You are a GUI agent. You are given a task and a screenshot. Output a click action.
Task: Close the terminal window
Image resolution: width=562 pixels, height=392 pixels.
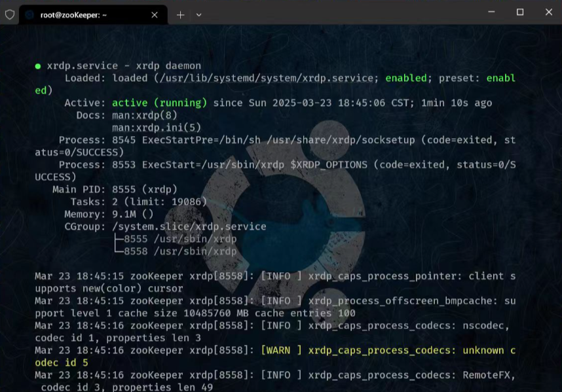[x=549, y=12]
